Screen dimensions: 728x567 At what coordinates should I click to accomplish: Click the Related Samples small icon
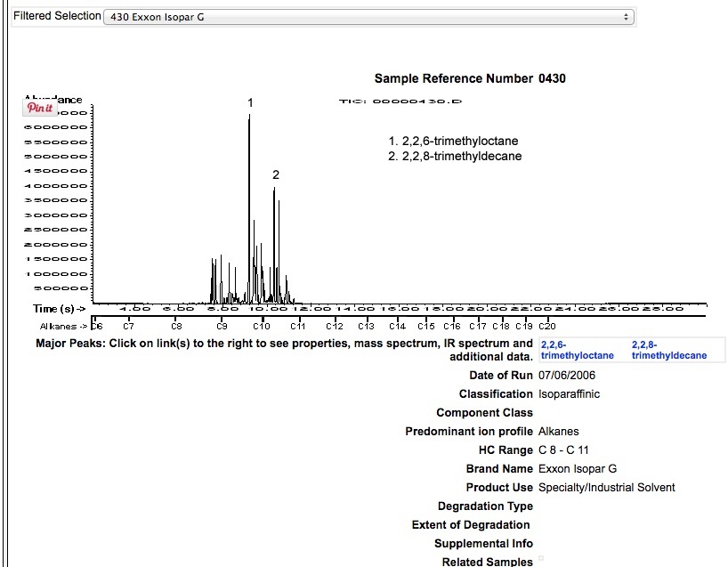pyautogui.click(x=541, y=558)
